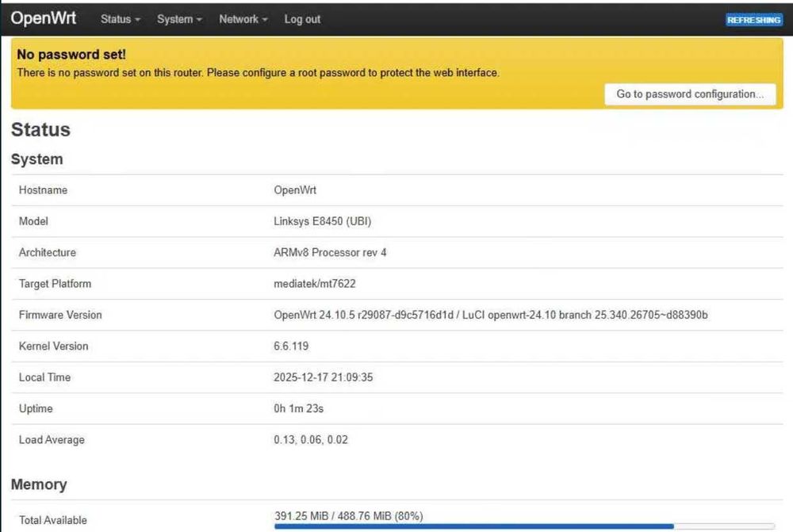Select the Target Platform label
Screen dimensions: 793x532
56,284
